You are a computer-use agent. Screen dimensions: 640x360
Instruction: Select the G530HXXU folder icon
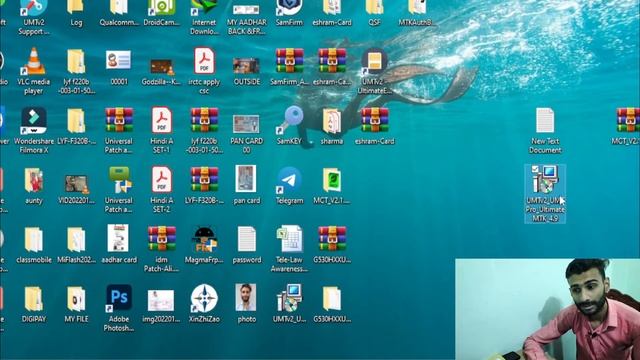coord(332,299)
